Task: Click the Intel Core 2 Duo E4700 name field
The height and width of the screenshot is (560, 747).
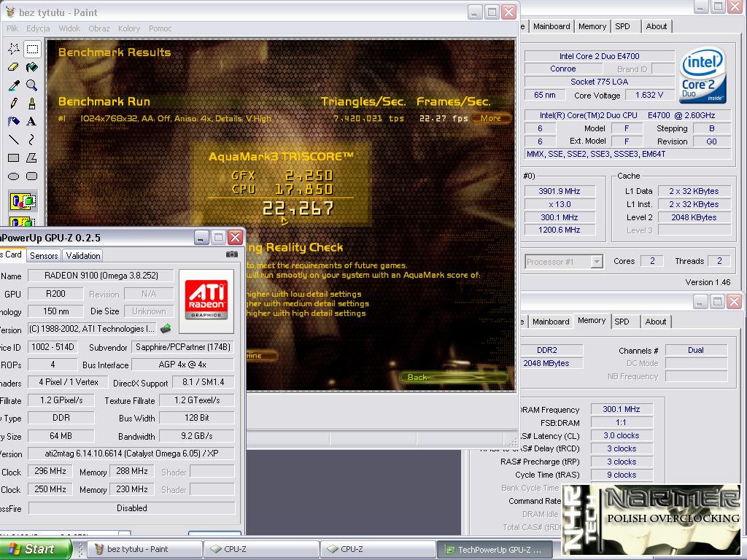Action: 600,56
